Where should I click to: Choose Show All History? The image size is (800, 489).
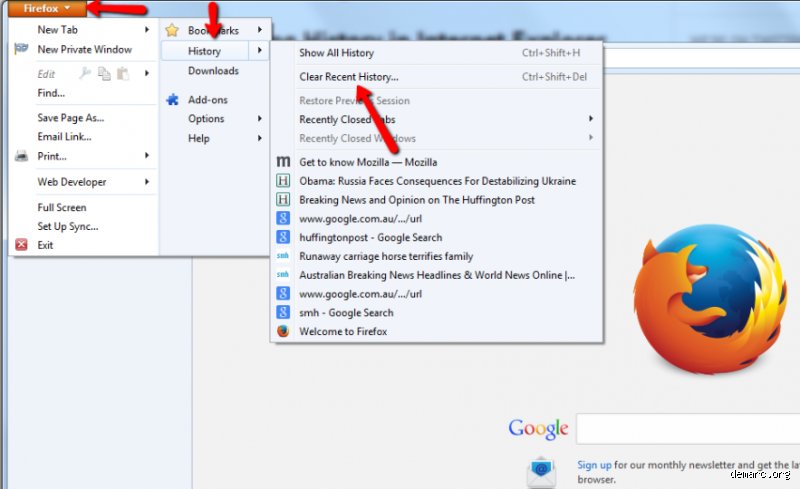point(337,53)
